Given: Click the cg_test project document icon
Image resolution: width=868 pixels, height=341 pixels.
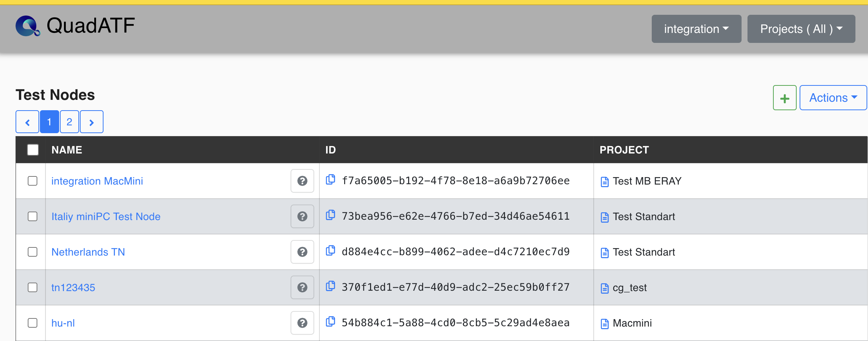Looking at the screenshot, I should [x=605, y=288].
